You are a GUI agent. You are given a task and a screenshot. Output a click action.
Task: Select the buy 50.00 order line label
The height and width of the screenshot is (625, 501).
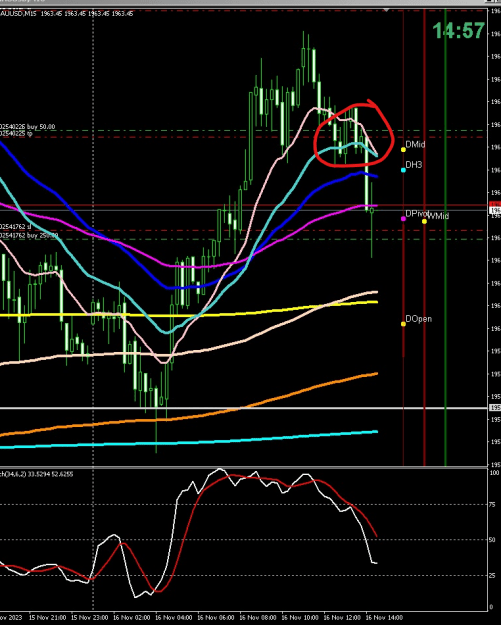28,127
